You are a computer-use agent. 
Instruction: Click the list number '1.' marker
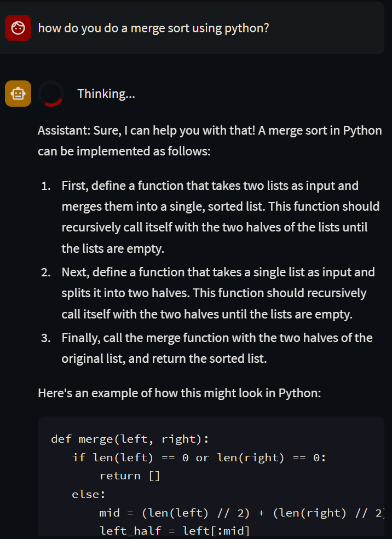(46, 186)
